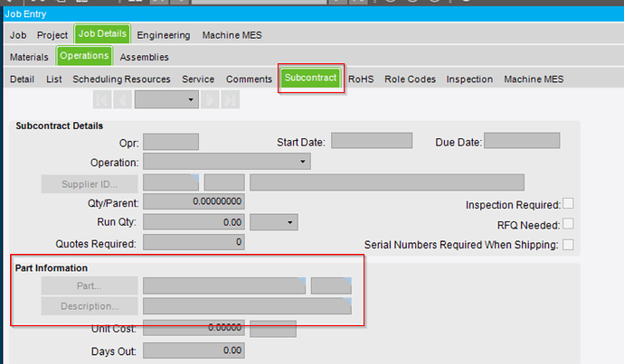
Task: Click the Qty/Parent value field
Action: [194, 201]
